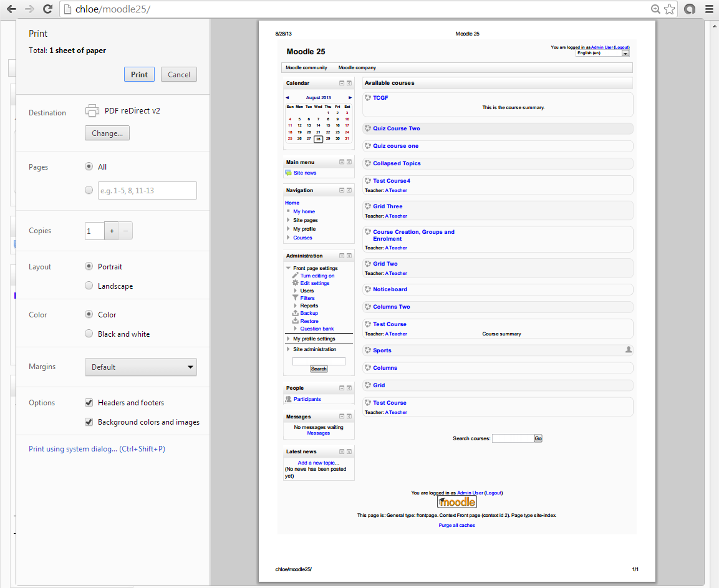Open the Margins dropdown
This screenshot has height=588, width=719.
point(141,367)
